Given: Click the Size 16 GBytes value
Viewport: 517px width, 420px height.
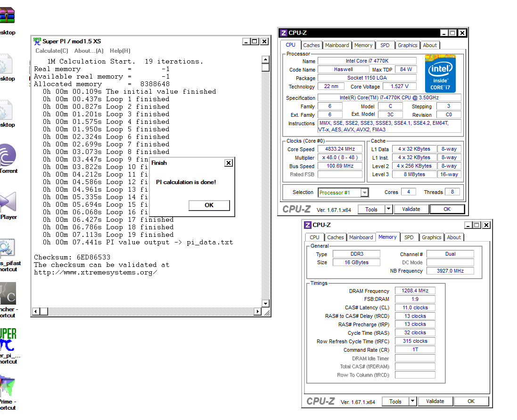Looking at the screenshot, I should (356, 262).
